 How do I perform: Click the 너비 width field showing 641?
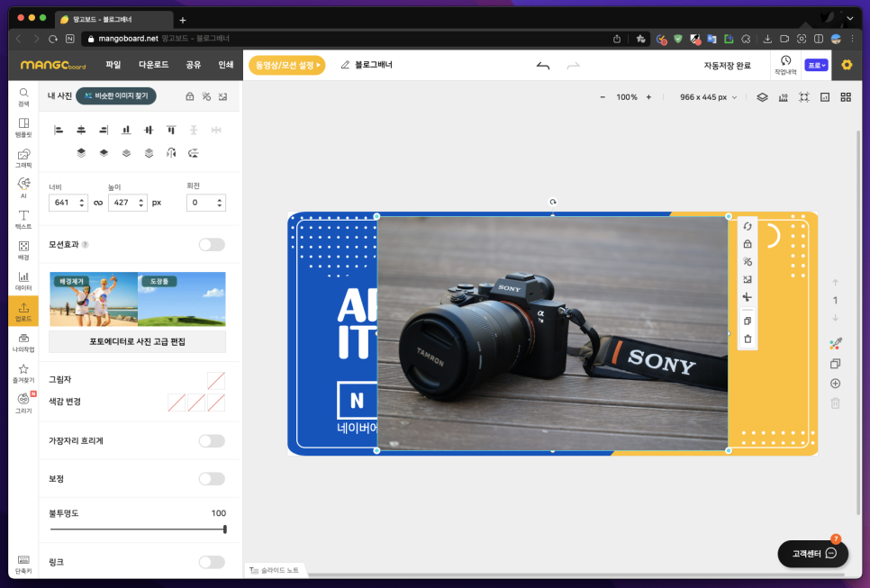pyautogui.click(x=68, y=203)
